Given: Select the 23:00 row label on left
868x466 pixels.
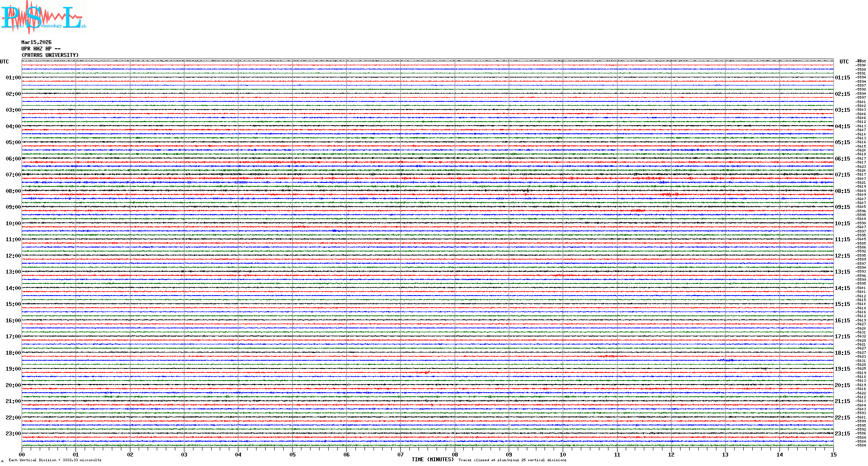Looking at the screenshot, I should pyautogui.click(x=13, y=434).
